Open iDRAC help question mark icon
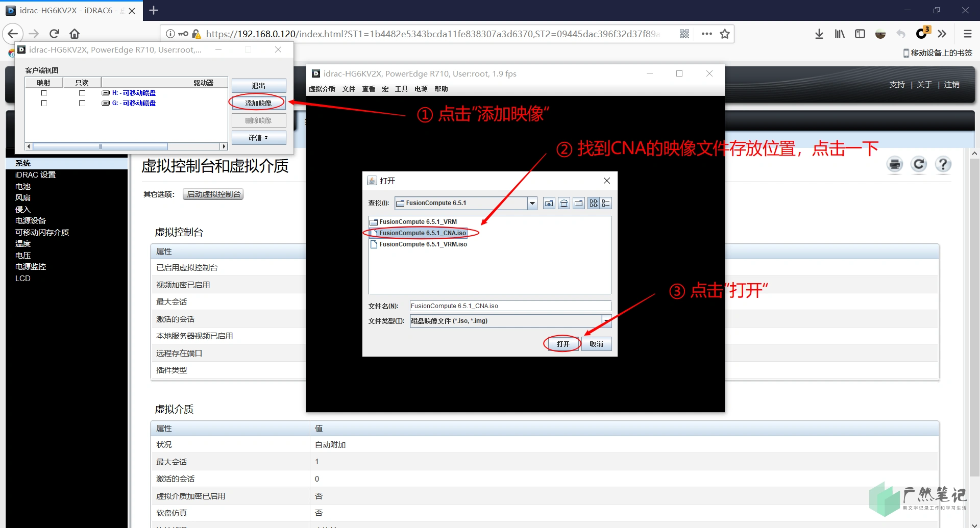This screenshot has width=980, height=528. 943,164
